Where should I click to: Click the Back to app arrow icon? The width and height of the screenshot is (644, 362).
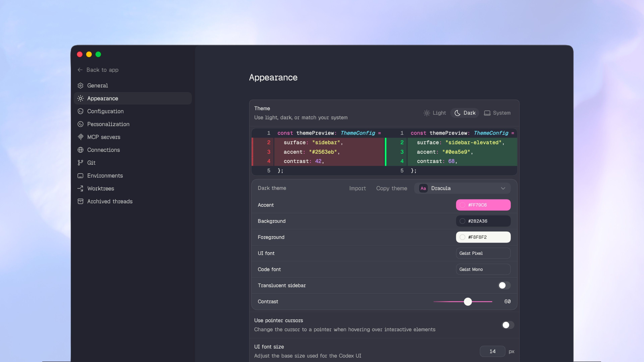[80, 70]
